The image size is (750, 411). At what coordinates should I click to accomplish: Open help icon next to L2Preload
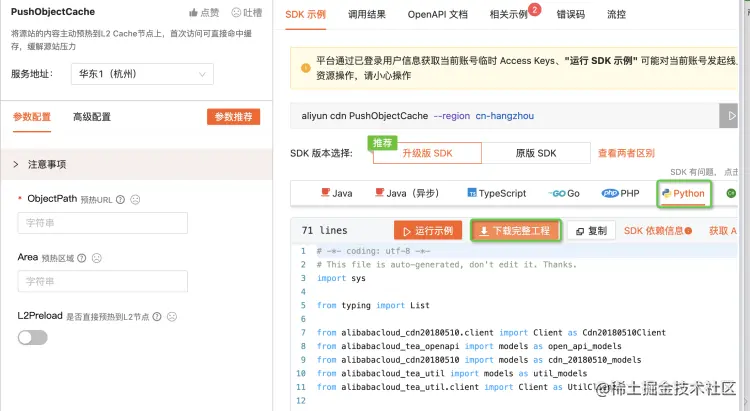click(157, 317)
